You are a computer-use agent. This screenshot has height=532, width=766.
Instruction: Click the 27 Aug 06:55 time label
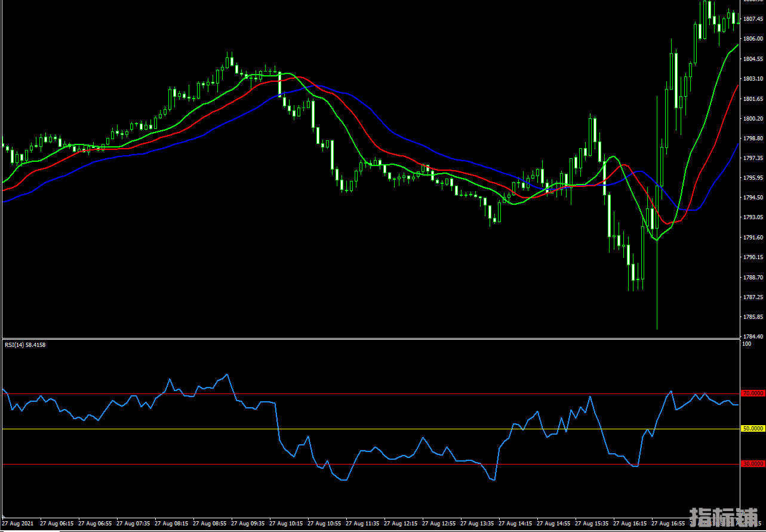tap(95, 524)
